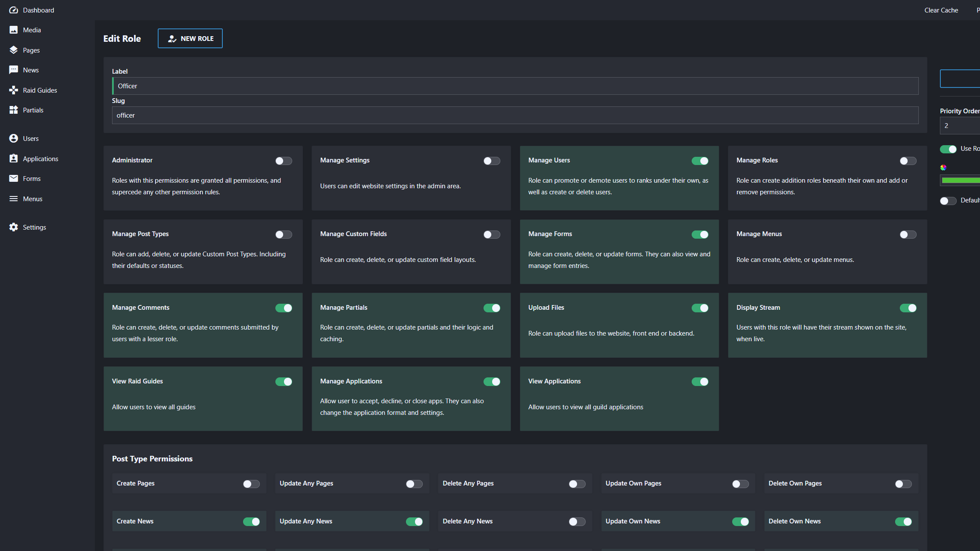
Task: Open the color wheel picker icon
Action: (x=943, y=168)
